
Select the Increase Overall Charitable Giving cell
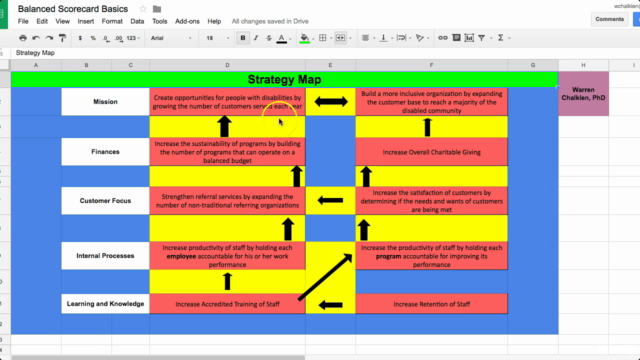[x=431, y=152]
